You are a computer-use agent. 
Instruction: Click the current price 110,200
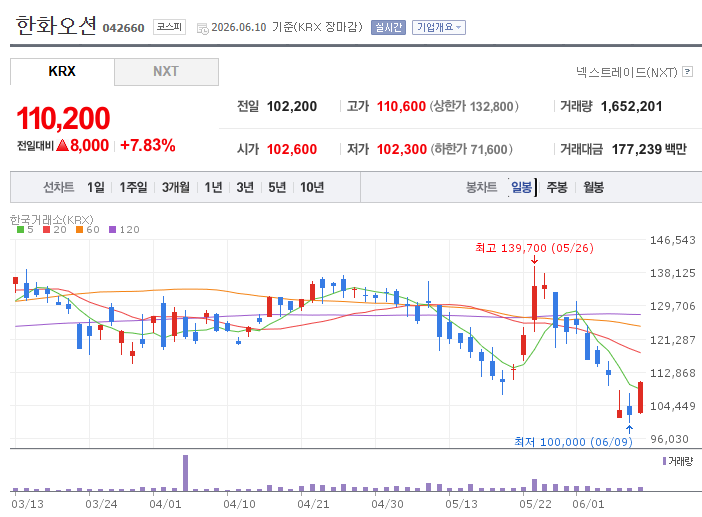[x=63, y=119]
